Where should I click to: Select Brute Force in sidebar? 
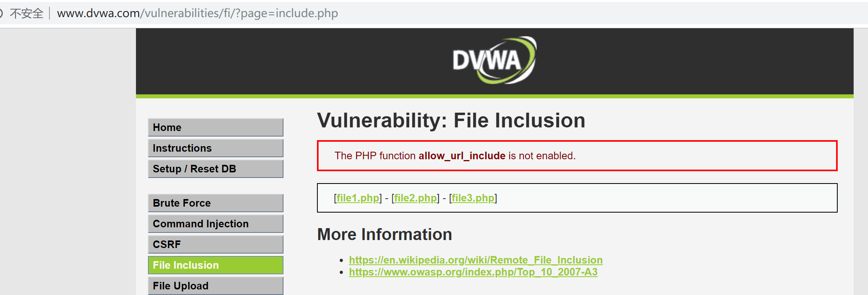[215, 203]
